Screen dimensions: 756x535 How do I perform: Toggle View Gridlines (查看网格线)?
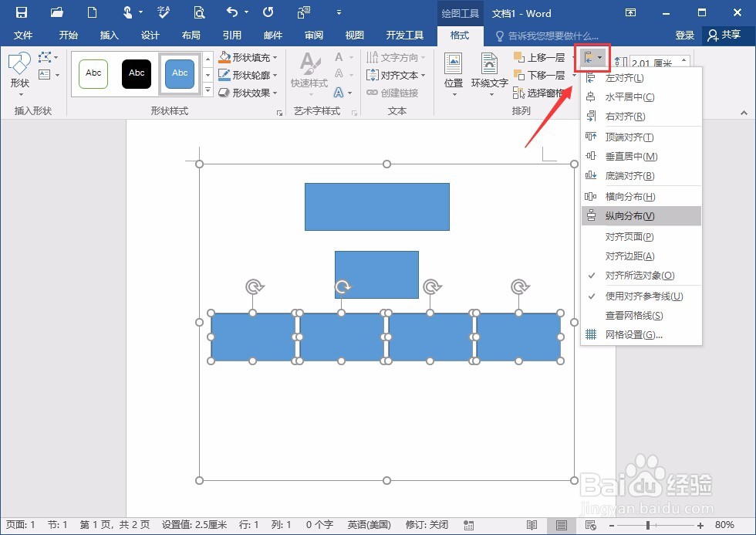point(641,315)
